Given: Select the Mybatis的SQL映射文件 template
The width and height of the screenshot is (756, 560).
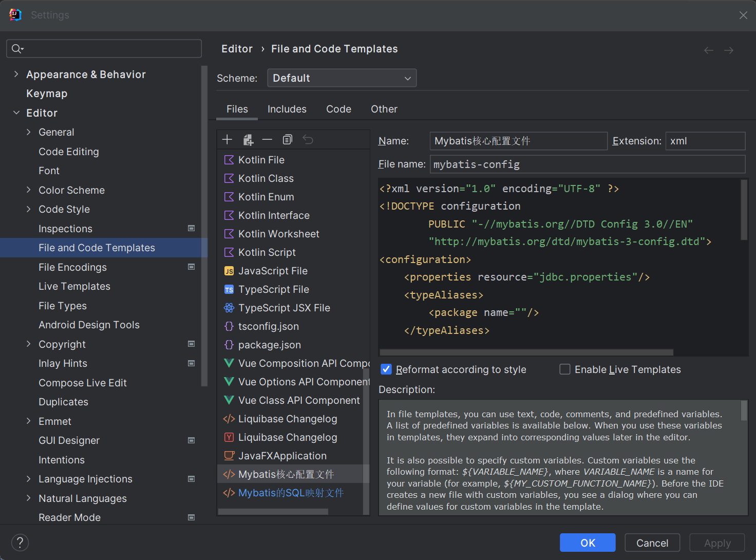Looking at the screenshot, I should tap(291, 493).
